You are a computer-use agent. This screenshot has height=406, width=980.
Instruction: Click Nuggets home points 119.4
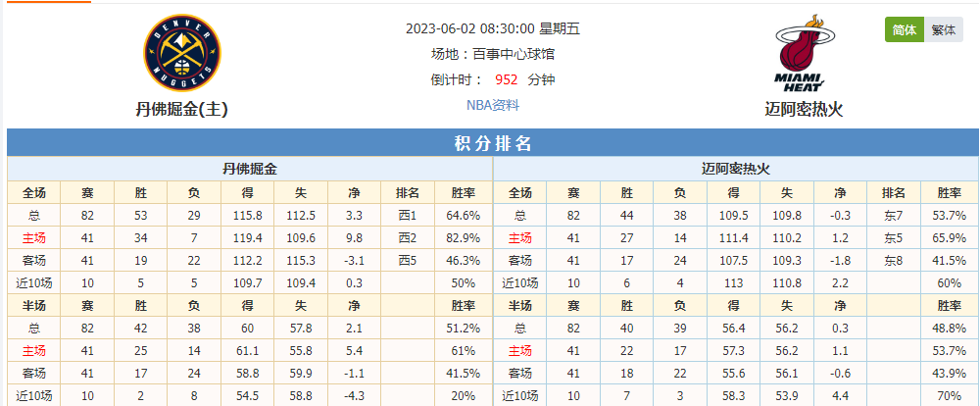coord(248,237)
